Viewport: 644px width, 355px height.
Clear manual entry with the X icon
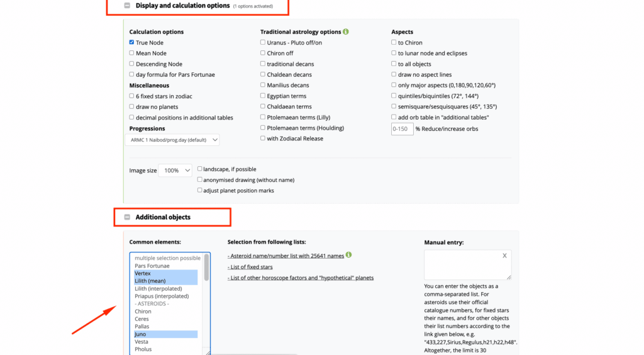pos(504,256)
